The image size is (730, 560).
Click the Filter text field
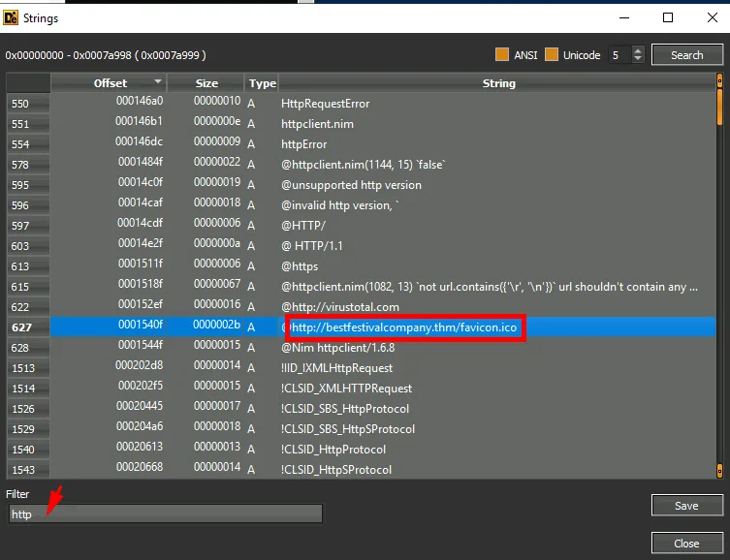[165, 513]
